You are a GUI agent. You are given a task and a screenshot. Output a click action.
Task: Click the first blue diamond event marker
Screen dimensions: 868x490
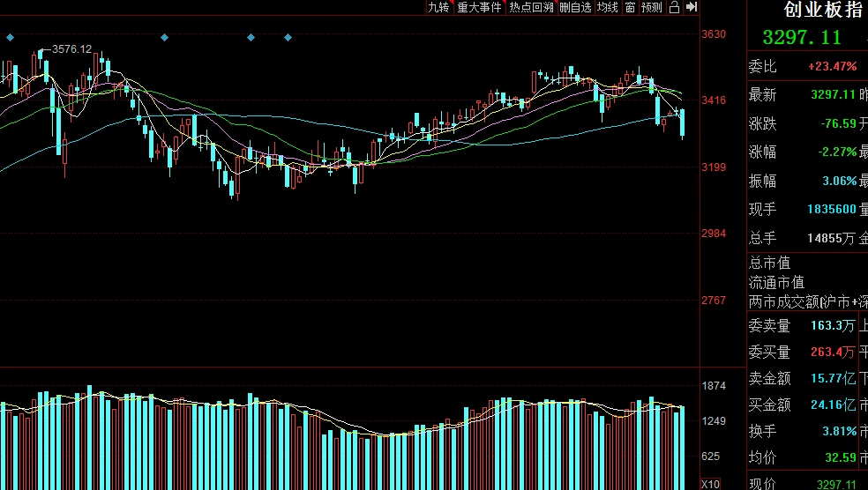pyautogui.click(x=10, y=37)
